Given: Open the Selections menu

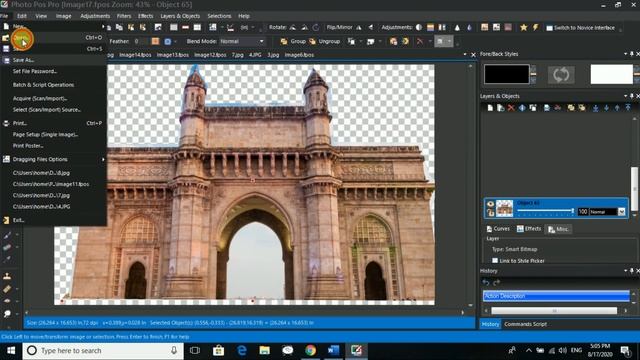Looking at the screenshot, I should coord(219,16).
